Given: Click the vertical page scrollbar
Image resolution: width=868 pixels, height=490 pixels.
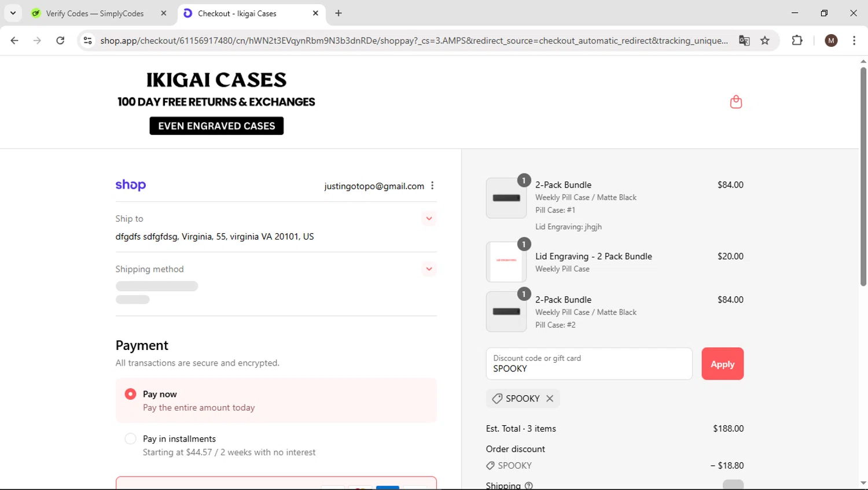Looking at the screenshot, I should (863, 177).
